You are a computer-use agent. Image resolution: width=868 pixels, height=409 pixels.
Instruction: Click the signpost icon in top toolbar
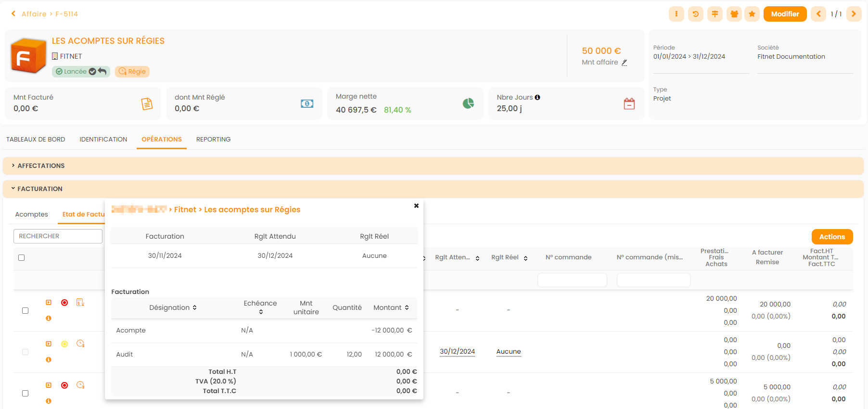pos(715,14)
